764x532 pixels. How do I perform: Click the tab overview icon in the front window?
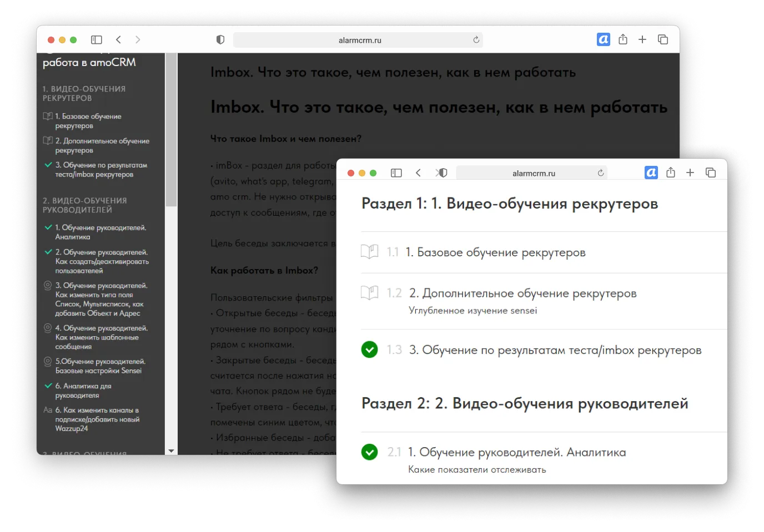point(711,173)
